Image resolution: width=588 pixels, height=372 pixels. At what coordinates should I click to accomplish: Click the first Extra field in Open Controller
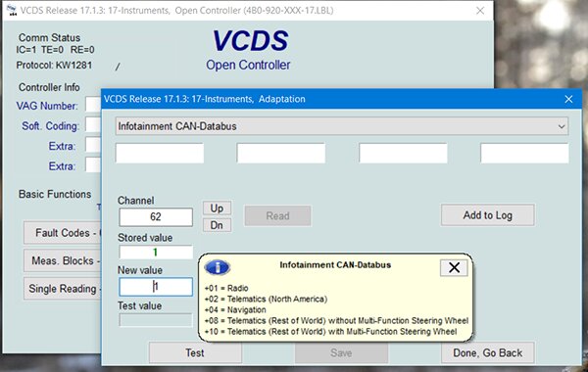click(x=93, y=145)
